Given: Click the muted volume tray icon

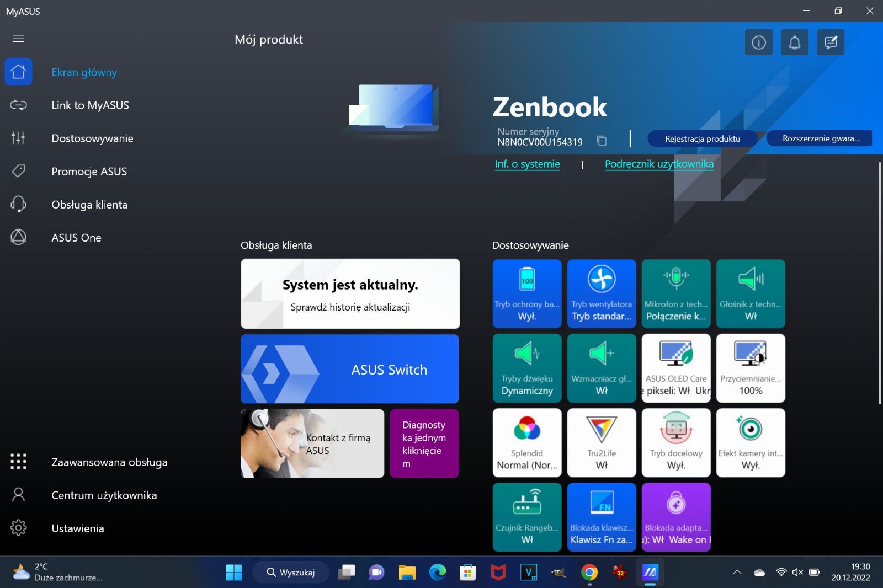Looking at the screenshot, I should click(797, 573).
